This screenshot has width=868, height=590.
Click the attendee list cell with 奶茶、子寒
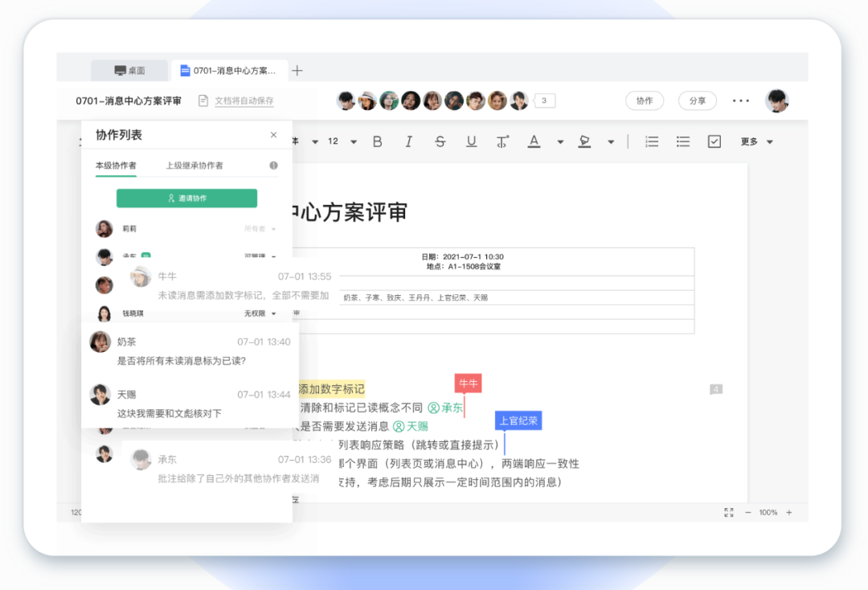416,297
